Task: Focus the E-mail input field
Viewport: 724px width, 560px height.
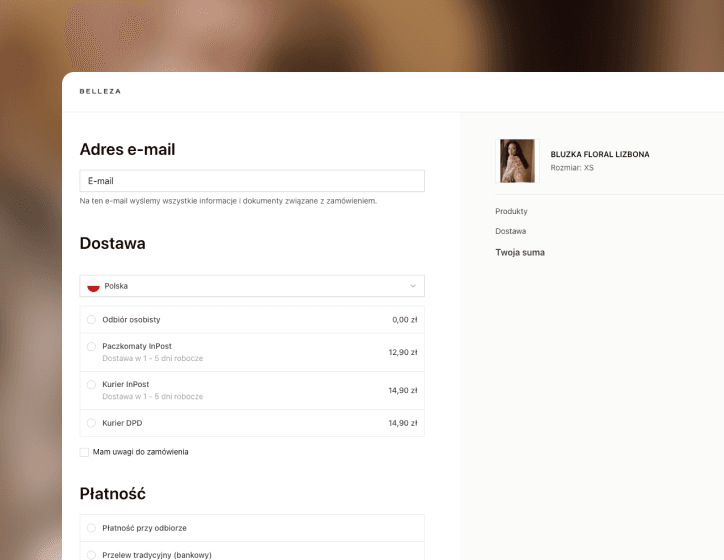Action: (x=252, y=181)
